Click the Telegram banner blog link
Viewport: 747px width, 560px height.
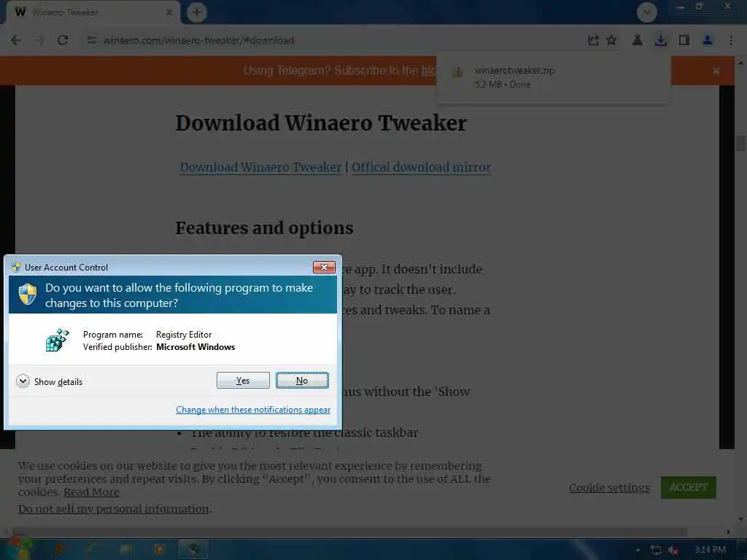point(429,71)
